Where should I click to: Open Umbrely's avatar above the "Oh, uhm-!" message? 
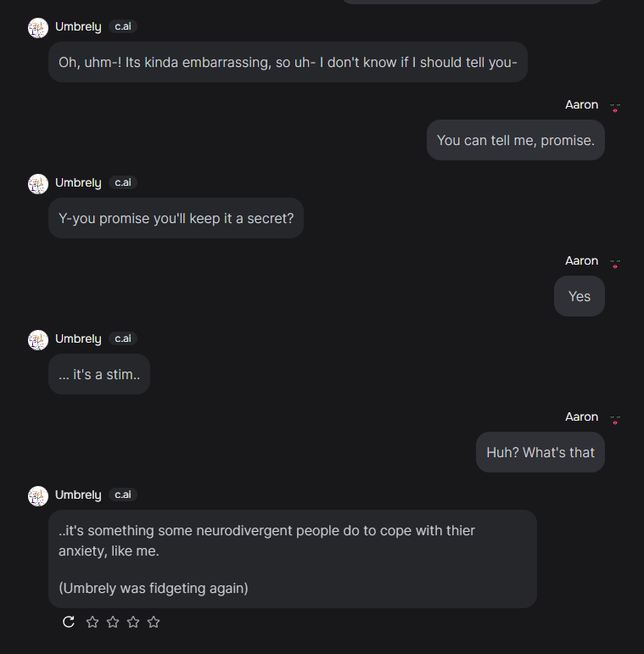[x=38, y=27]
